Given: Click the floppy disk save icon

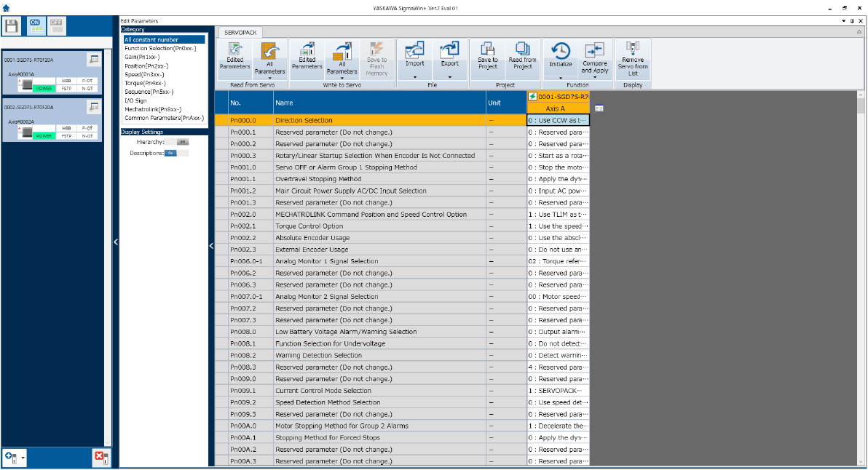Looking at the screenshot, I should coord(12,26).
